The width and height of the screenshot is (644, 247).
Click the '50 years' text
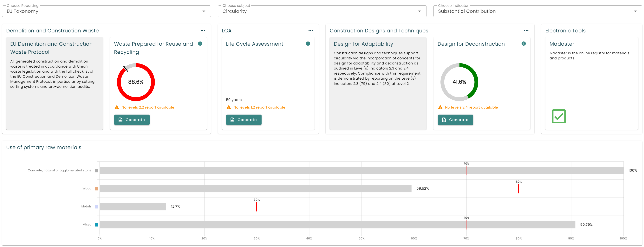click(234, 100)
